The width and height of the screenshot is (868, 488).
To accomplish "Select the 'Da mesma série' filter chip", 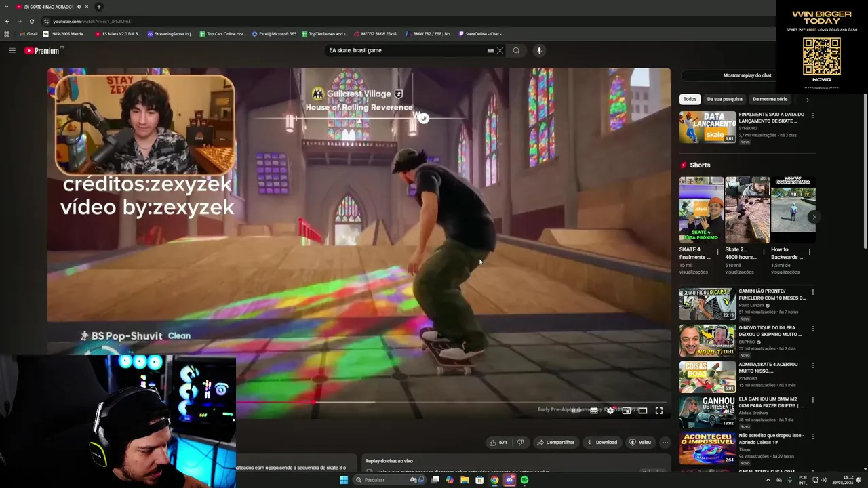I will (770, 99).
